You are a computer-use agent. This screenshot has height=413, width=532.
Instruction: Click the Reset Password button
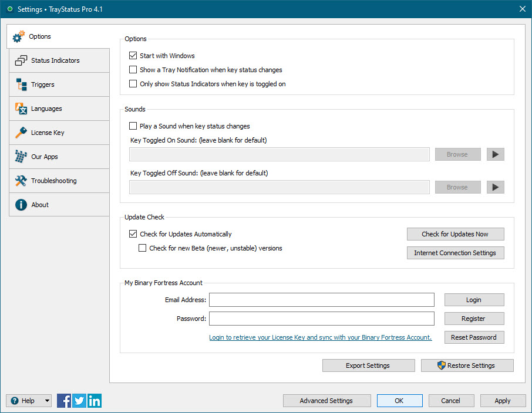point(474,337)
